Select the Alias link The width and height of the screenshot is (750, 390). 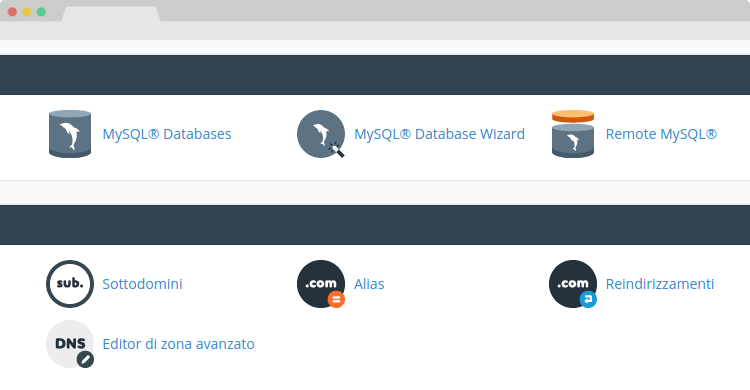pos(369,284)
